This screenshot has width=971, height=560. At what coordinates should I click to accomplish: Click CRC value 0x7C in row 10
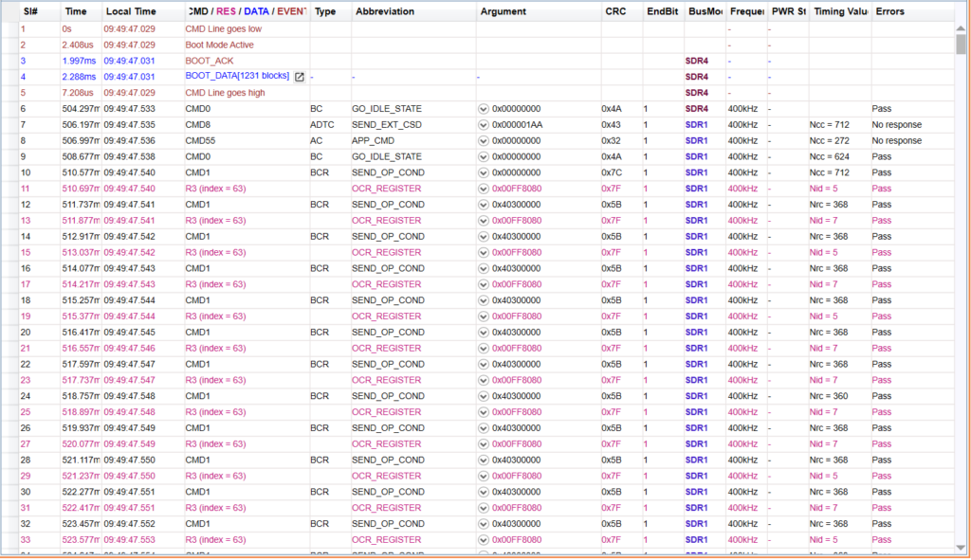point(612,172)
